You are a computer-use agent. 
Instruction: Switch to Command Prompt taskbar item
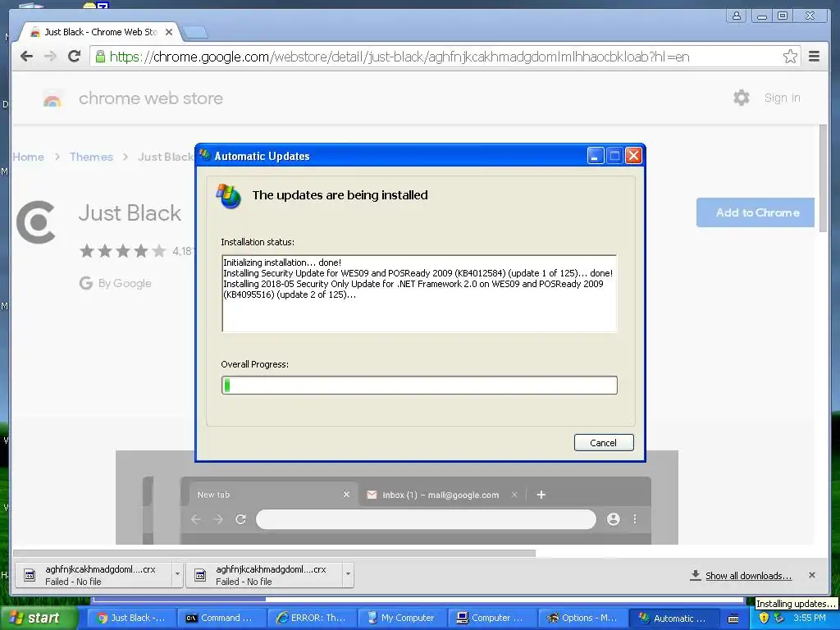click(x=221, y=618)
